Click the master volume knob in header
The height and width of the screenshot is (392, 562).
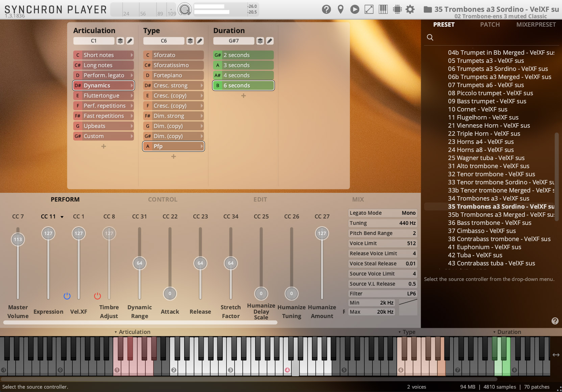tap(185, 9)
